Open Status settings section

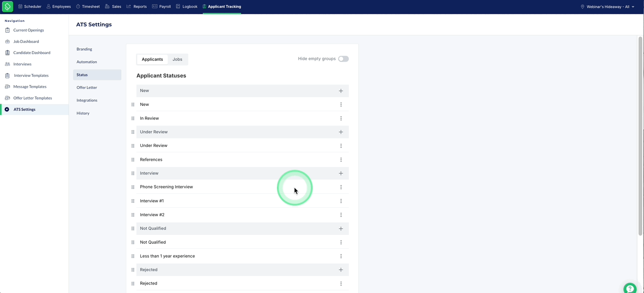pyautogui.click(x=97, y=75)
